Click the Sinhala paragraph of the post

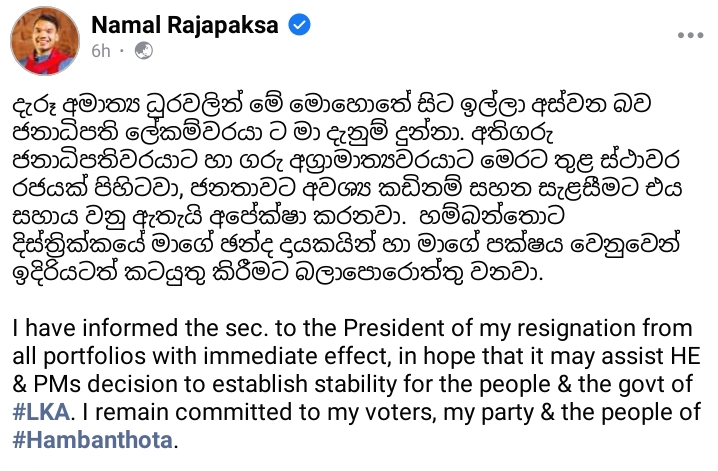pyautogui.click(x=347, y=188)
